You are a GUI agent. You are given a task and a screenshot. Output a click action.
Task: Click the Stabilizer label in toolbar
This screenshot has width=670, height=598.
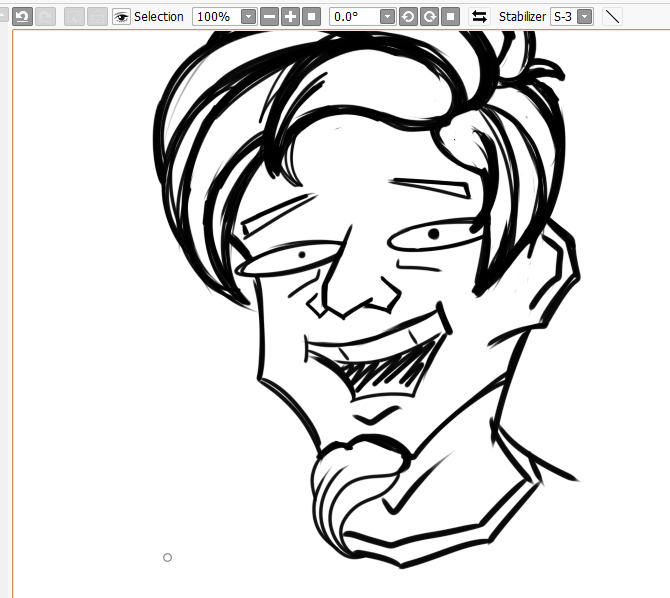pos(522,17)
